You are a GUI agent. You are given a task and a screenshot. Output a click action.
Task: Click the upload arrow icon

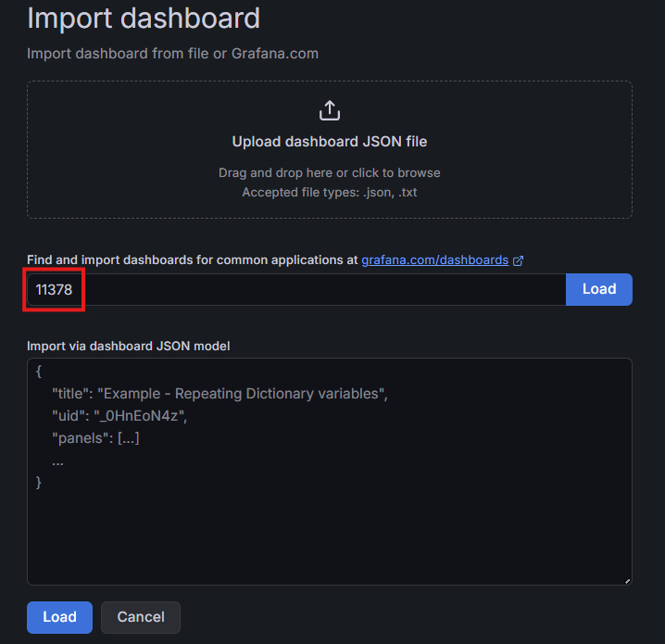point(330,110)
